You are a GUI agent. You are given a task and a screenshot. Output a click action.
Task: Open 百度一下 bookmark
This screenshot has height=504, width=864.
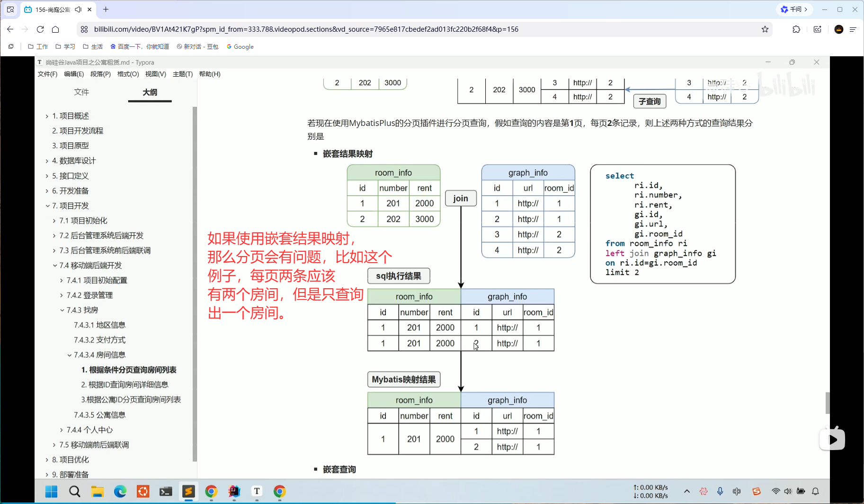[x=139, y=46]
